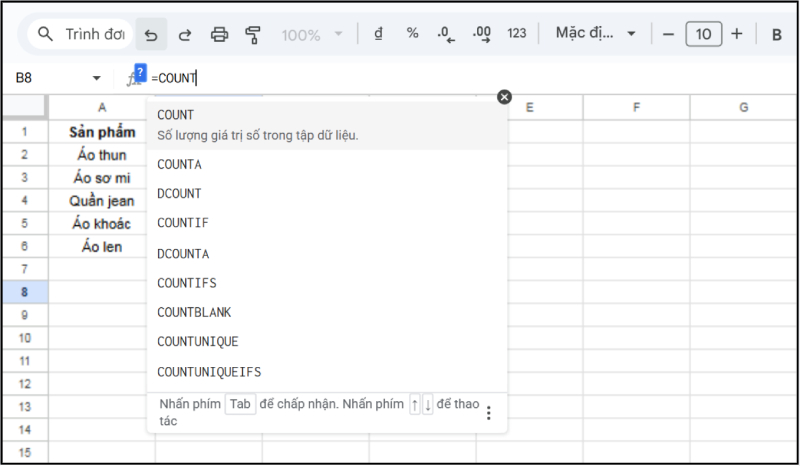This screenshot has width=800, height=466.
Task: Select cell containing Áo len
Action: click(102, 247)
